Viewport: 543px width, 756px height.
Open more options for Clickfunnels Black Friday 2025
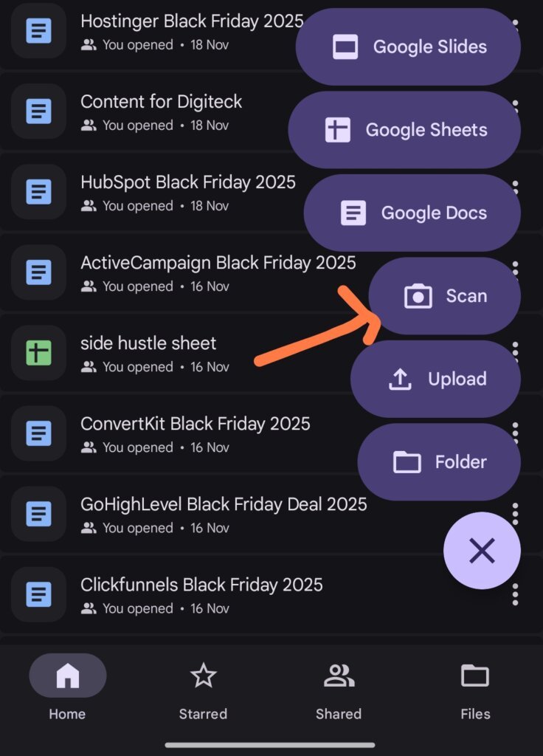[515, 594]
